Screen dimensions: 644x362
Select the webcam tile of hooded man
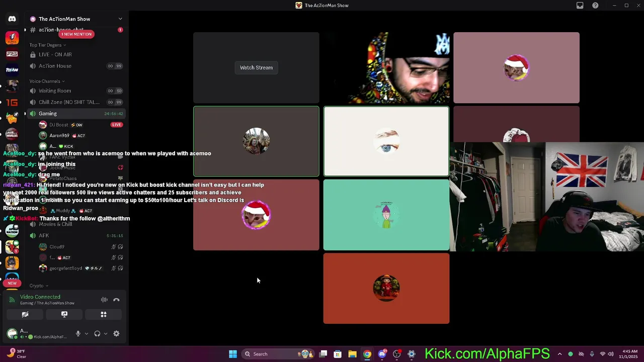point(386,68)
